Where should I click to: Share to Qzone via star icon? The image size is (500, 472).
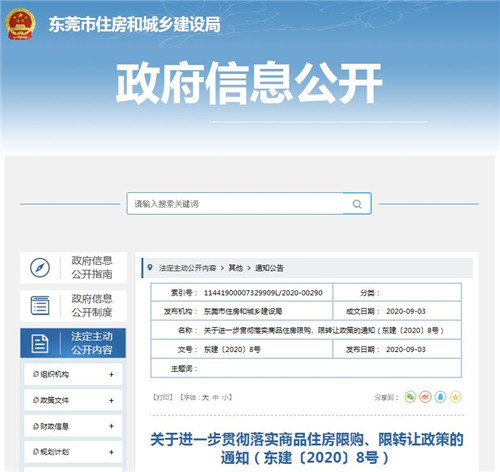pyautogui.click(x=456, y=397)
